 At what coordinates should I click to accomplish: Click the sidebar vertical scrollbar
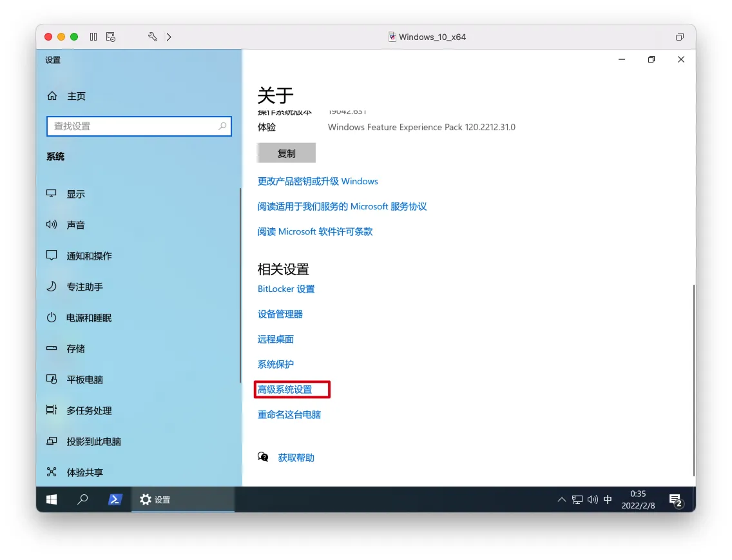pyautogui.click(x=240, y=285)
